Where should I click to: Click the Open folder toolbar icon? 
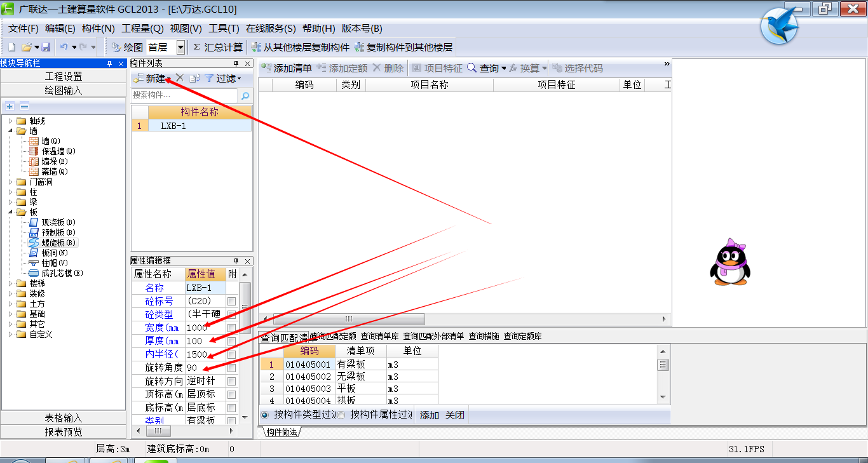coord(26,47)
